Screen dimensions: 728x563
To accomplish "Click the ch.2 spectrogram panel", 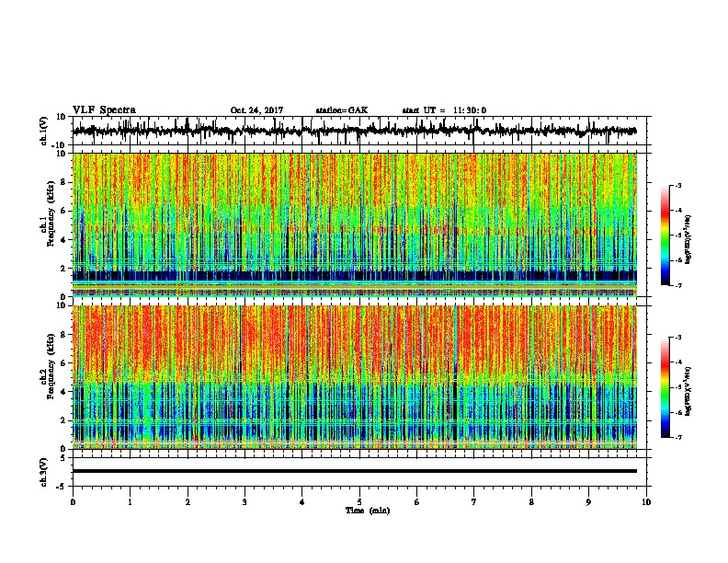I will [x=355, y=377].
